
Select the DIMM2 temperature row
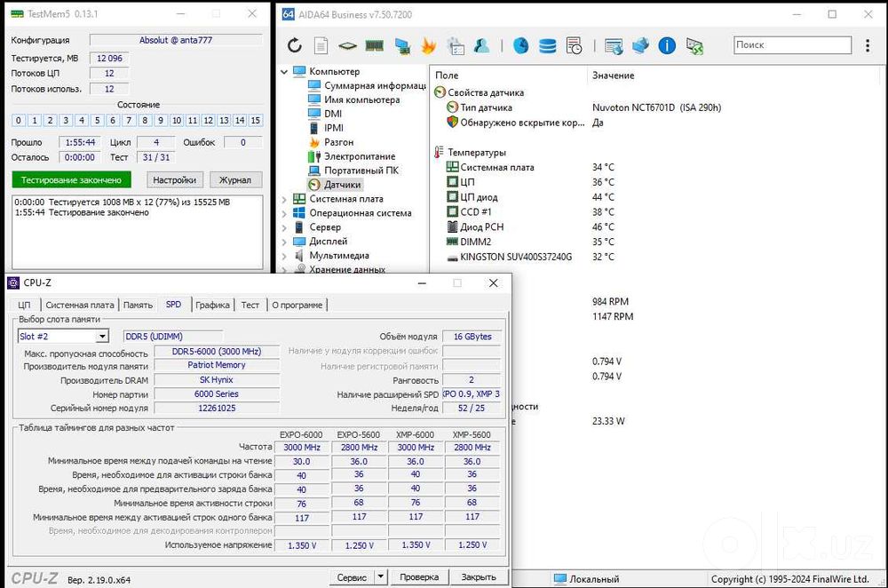pos(530,242)
